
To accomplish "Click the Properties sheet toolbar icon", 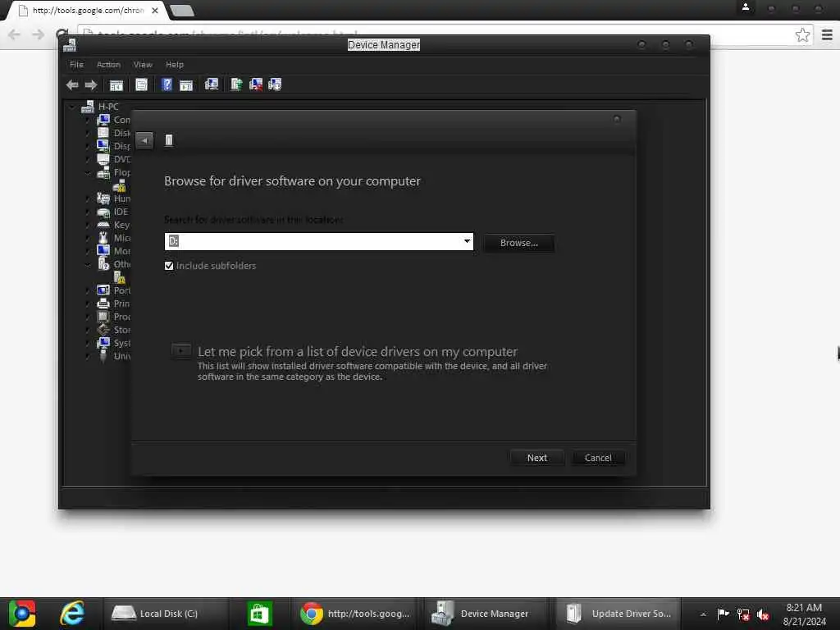I will point(141,84).
